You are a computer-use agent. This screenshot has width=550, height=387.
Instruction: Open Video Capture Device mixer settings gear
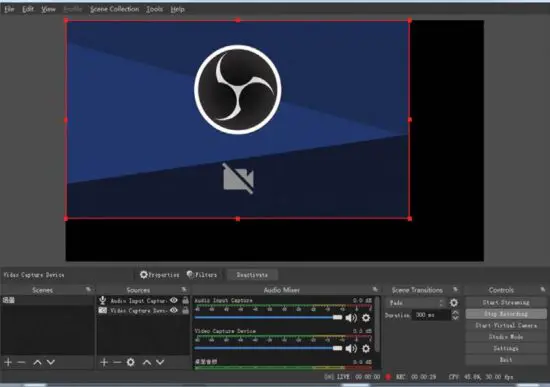tap(366, 348)
